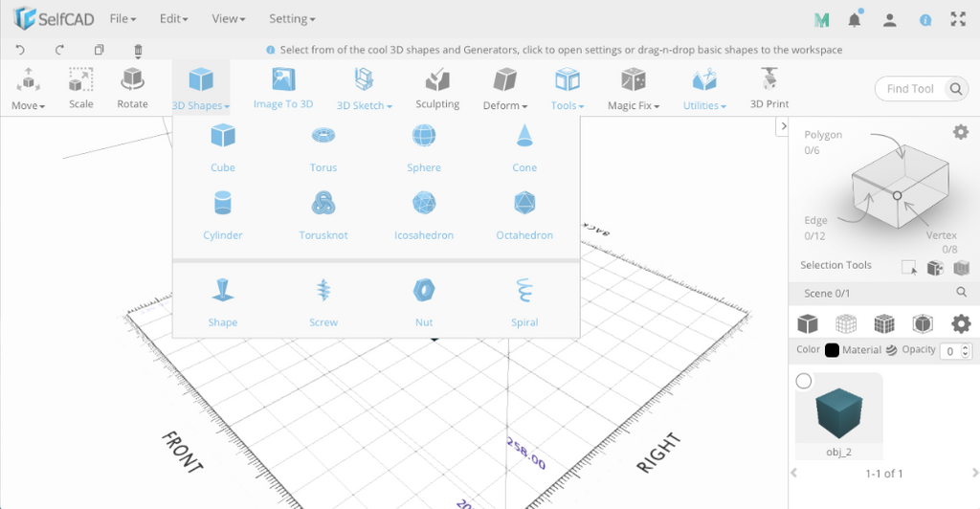Expand the Utilities dropdown menu
Viewport: 980px width, 509px height.
pos(704,88)
